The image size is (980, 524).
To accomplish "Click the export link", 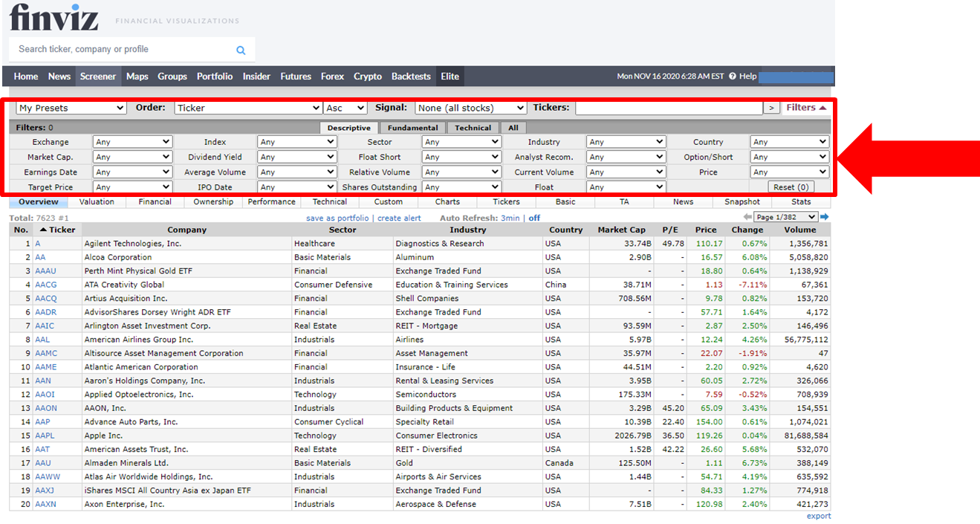I will 819,516.
